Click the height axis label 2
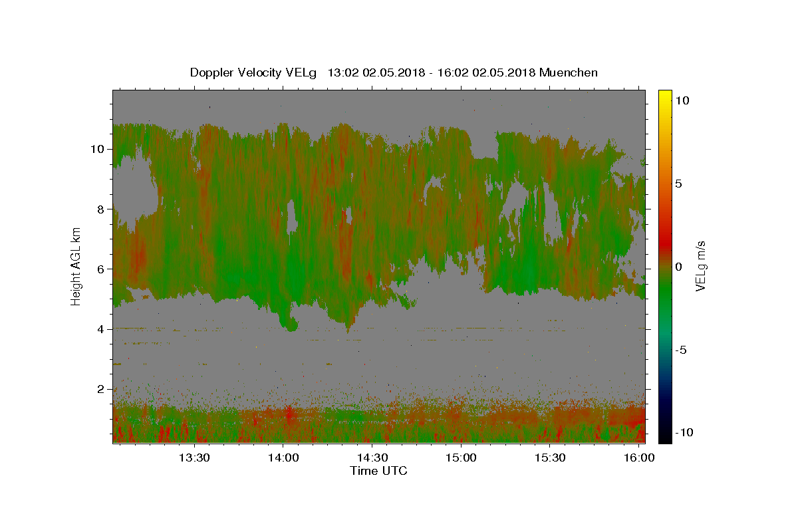The image size is (798, 532). click(x=101, y=389)
